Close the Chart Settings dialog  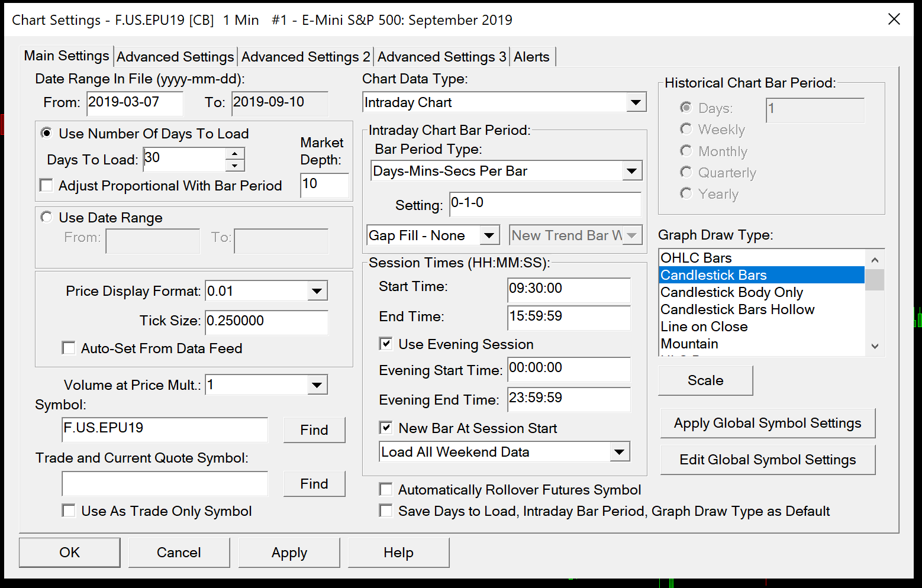(x=894, y=20)
